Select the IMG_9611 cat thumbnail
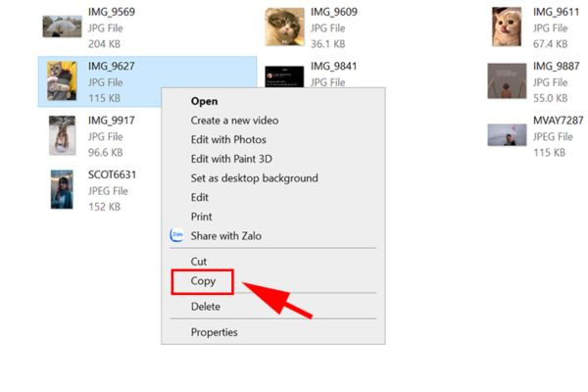 (507, 27)
